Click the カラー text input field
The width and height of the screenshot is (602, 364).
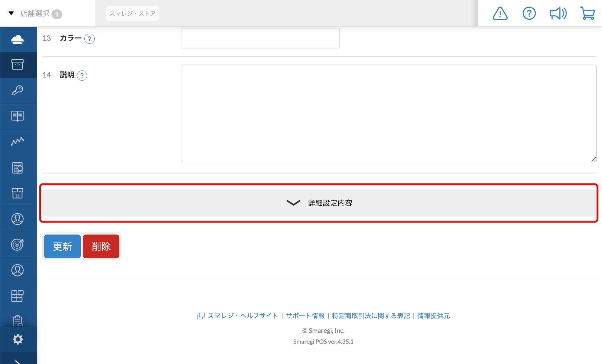coord(260,38)
